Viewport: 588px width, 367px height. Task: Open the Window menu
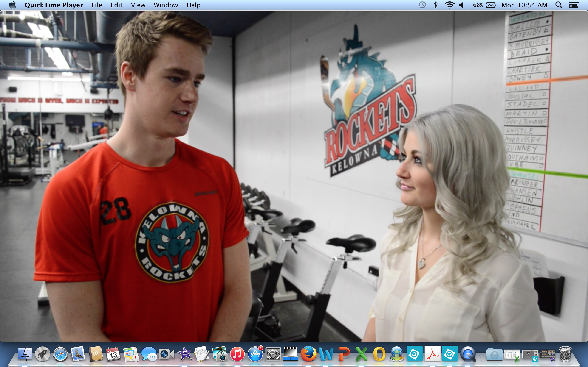pyautogui.click(x=166, y=5)
